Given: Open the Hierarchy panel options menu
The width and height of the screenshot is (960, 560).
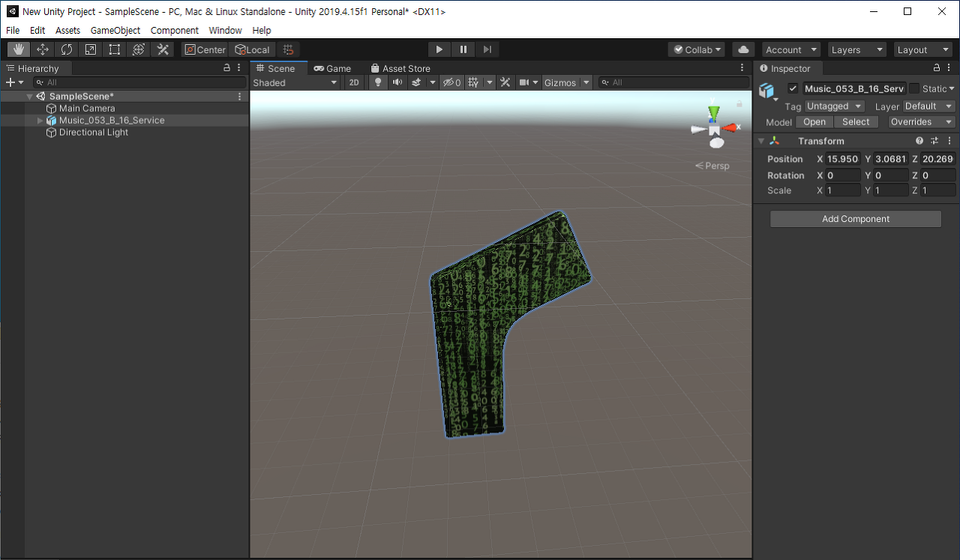Looking at the screenshot, I should (x=240, y=68).
